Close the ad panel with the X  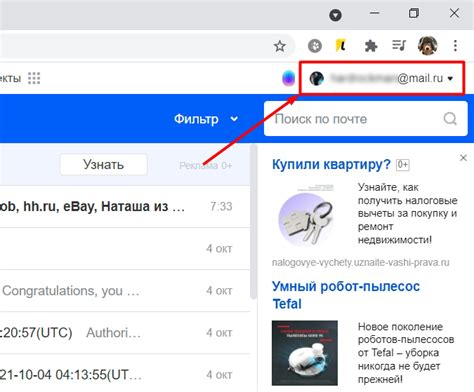463,158
